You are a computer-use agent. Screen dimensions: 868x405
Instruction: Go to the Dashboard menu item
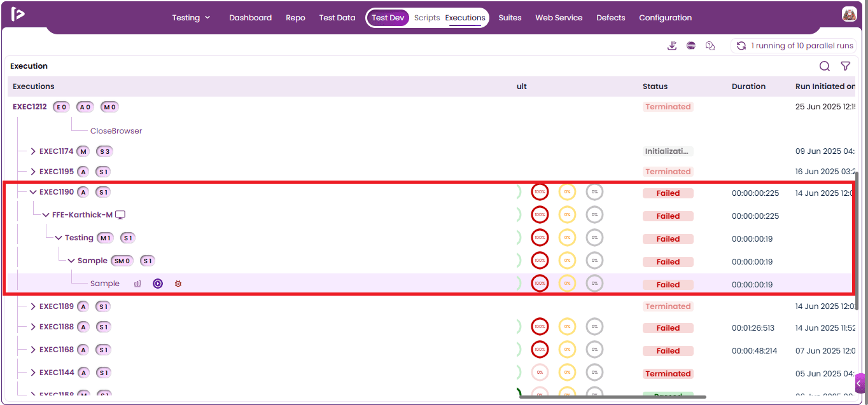[x=251, y=18]
